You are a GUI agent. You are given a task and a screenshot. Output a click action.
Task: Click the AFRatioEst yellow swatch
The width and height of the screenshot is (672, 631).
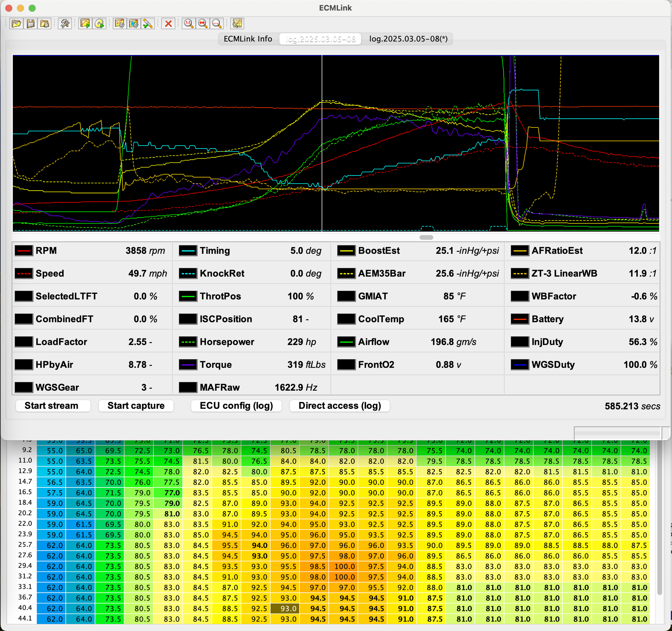click(x=520, y=250)
